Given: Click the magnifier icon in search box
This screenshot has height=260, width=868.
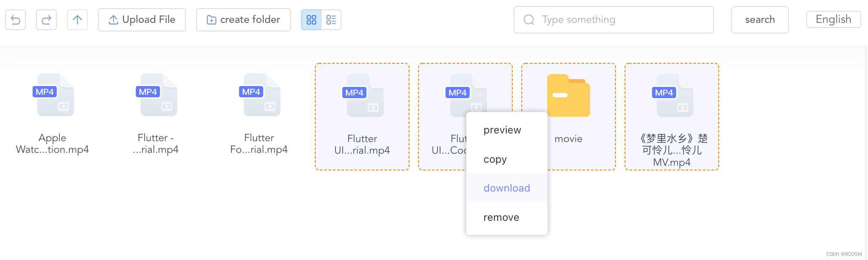Looking at the screenshot, I should (529, 20).
